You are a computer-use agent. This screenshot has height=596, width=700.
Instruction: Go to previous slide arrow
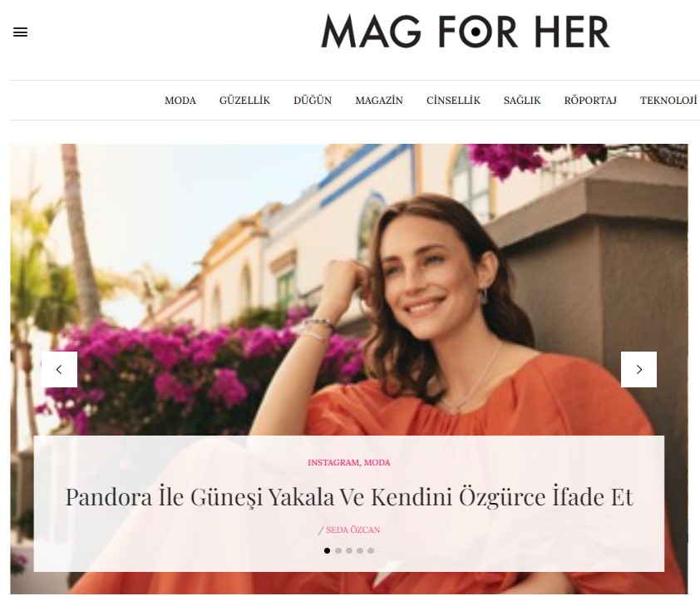59,369
